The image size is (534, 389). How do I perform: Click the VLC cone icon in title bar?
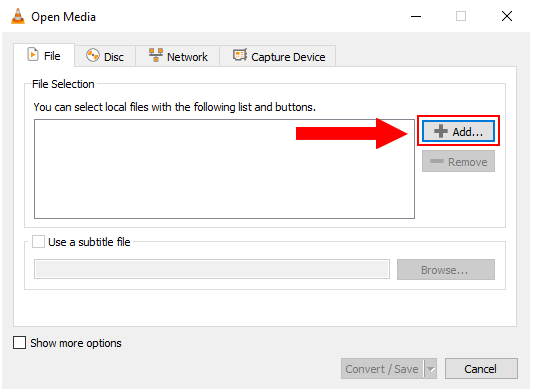pyautogui.click(x=18, y=16)
